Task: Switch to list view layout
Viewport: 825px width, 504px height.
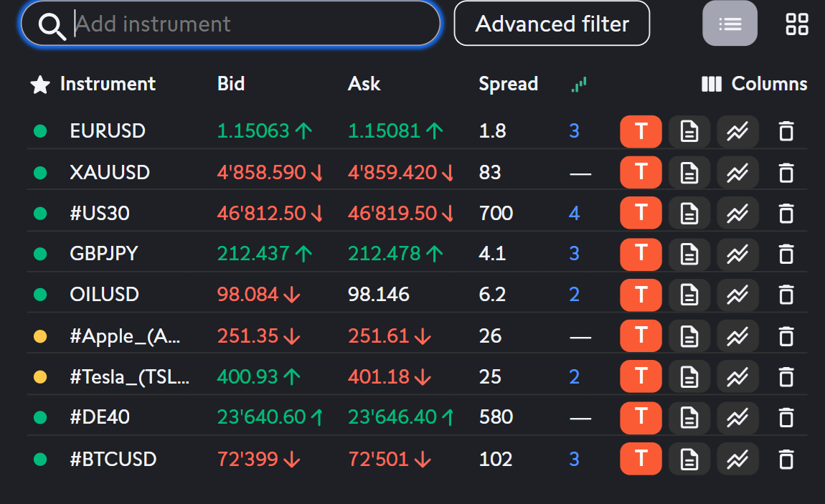Action: [x=730, y=24]
